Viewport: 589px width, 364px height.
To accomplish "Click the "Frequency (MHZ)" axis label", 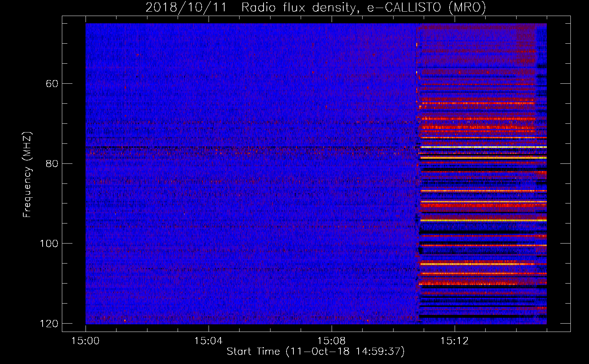I will [x=27, y=175].
